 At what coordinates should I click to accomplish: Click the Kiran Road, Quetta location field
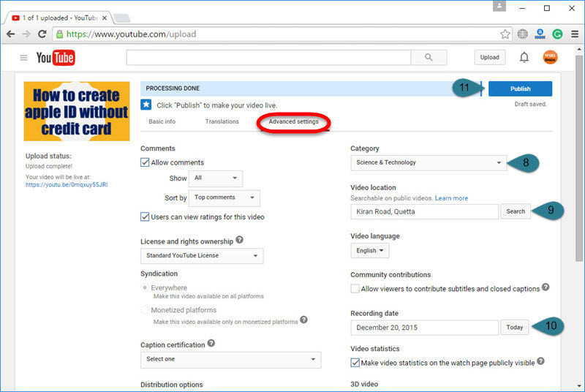click(425, 212)
